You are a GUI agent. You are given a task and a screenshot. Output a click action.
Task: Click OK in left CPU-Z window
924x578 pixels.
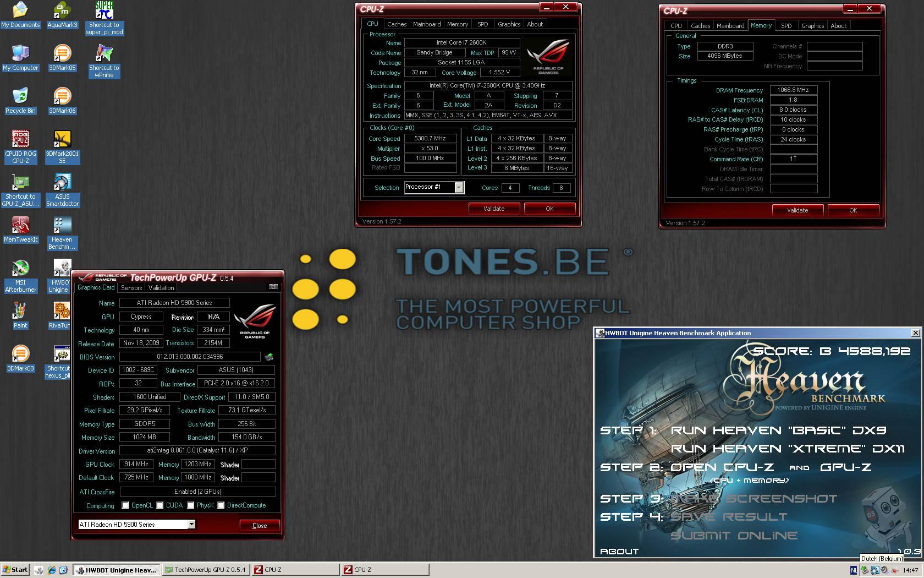pos(549,209)
